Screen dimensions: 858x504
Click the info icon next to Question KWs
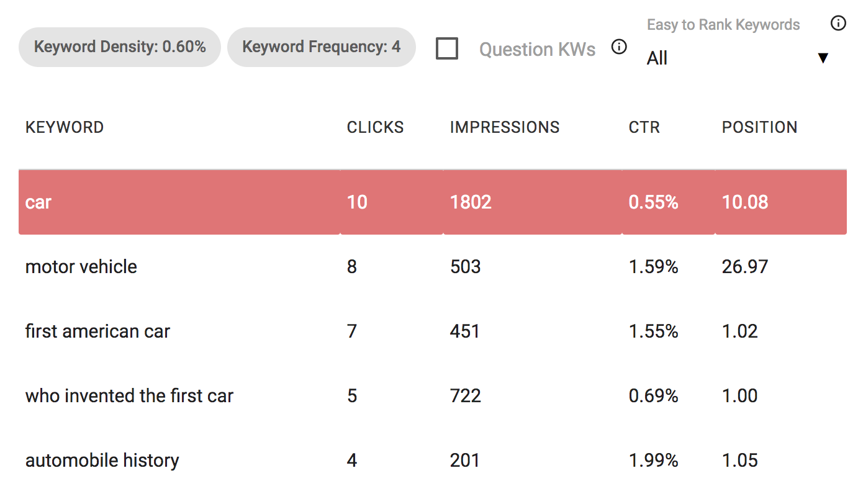pos(619,47)
